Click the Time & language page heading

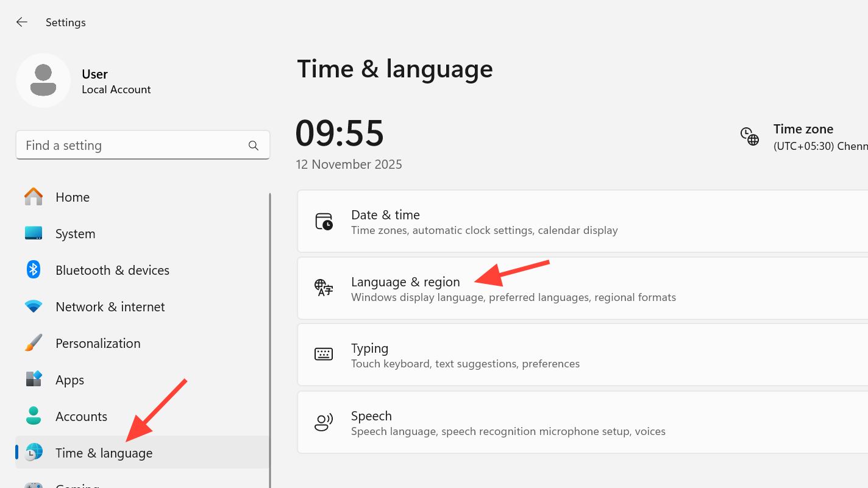click(x=394, y=69)
